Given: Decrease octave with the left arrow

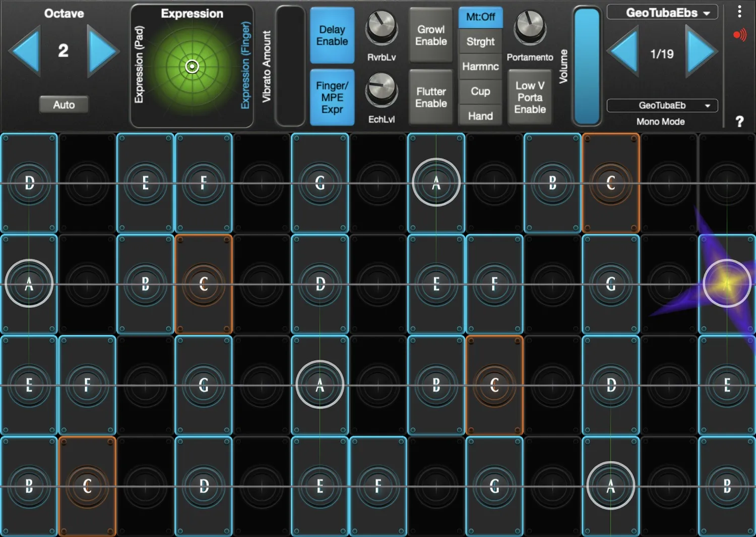Looking at the screenshot, I should tap(25, 51).
